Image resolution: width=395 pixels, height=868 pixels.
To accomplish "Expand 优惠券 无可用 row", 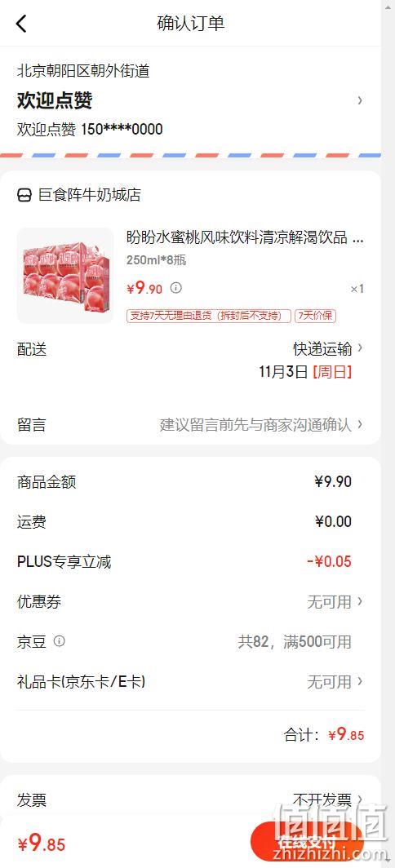I will (x=191, y=602).
